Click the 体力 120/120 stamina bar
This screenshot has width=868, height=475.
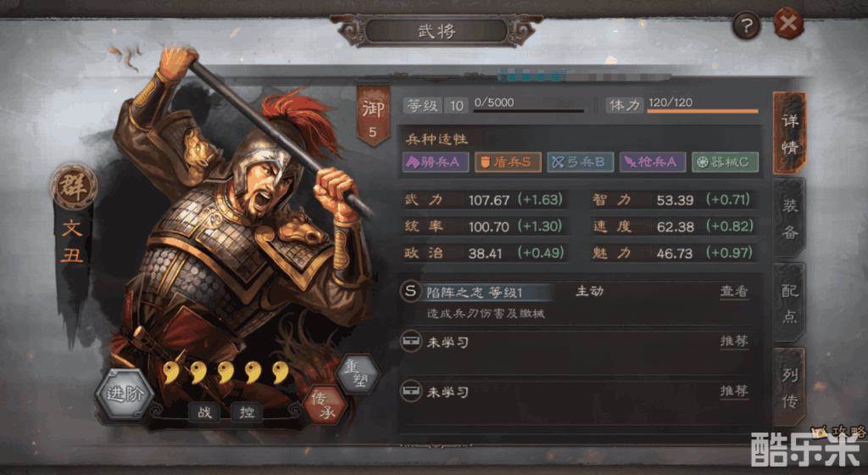pos(682,104)
